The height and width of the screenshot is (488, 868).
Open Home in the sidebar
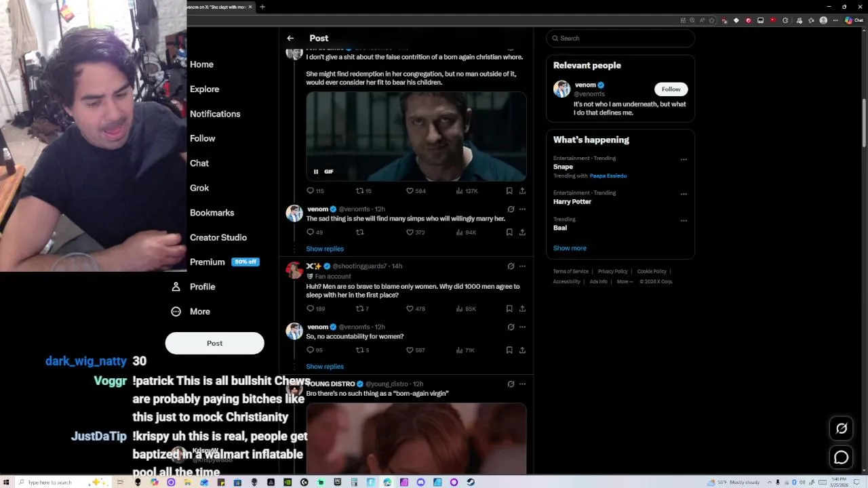[201, 64]
